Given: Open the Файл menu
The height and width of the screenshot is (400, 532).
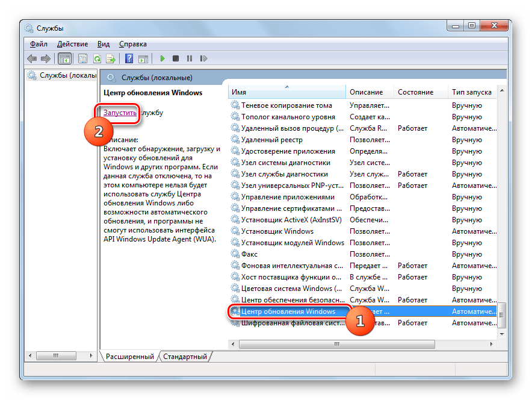Looking at the screenshot, I should click(39, 44).
